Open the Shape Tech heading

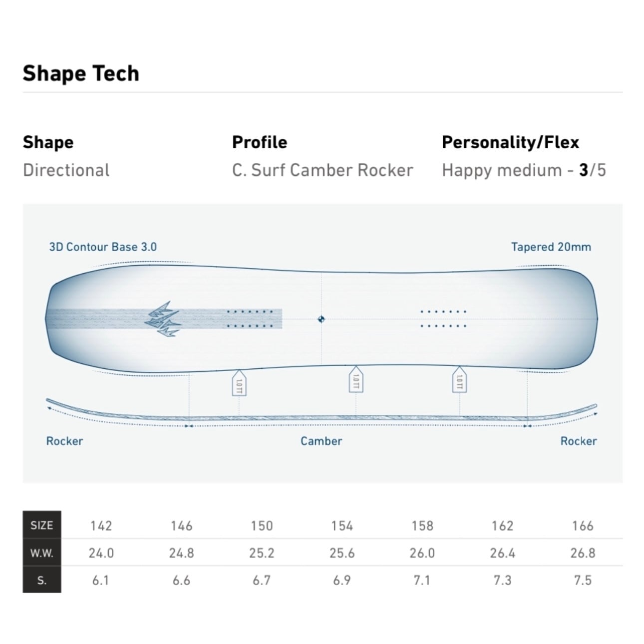[x=81, y=73]
